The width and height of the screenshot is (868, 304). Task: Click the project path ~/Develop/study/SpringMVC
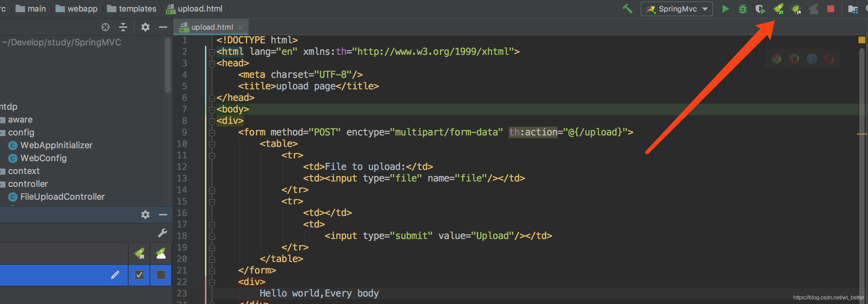click(62, 42)
